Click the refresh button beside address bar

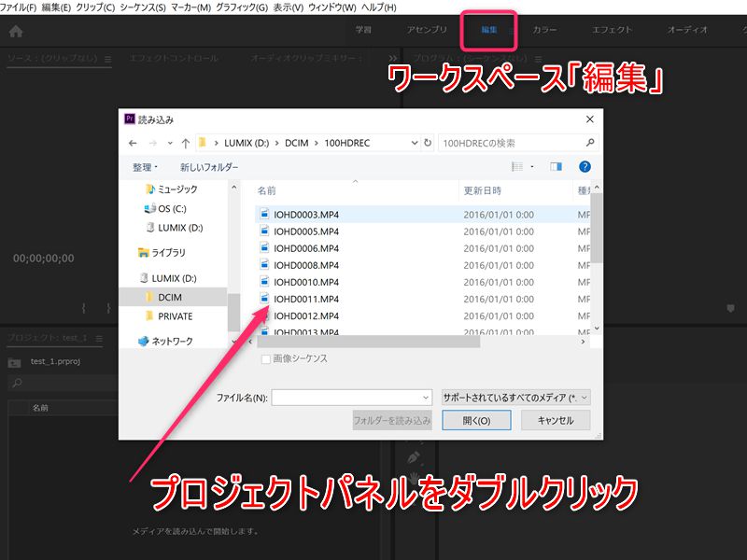428,144
